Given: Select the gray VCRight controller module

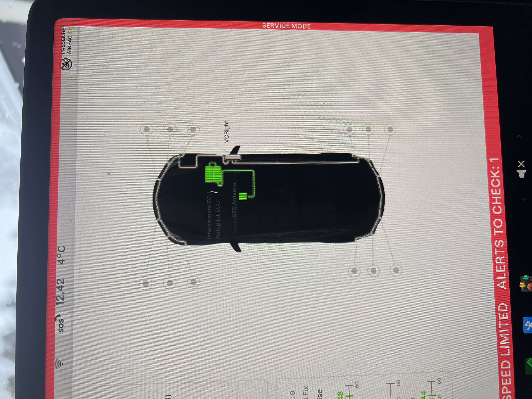Looking at the screenshot, I should pos(233,157).
